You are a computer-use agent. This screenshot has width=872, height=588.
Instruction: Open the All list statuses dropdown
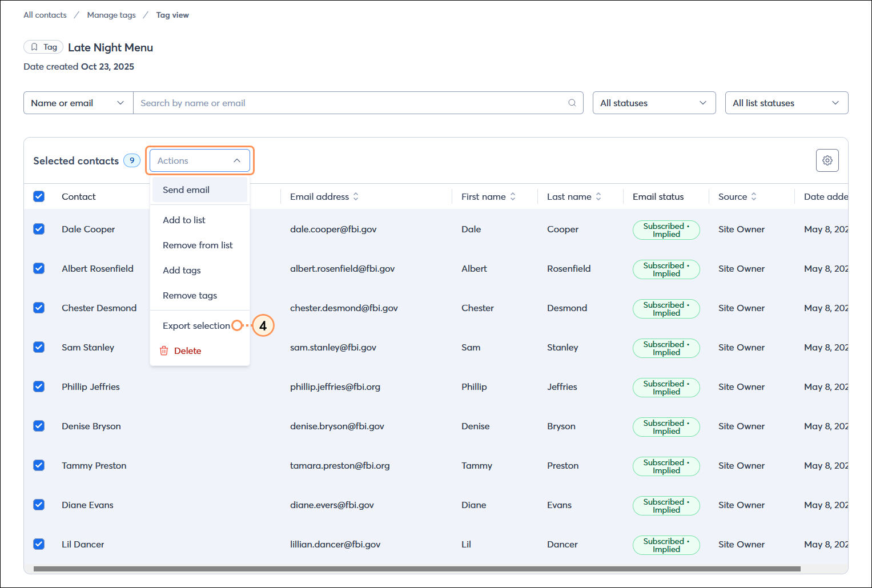(x=786, y=103)
